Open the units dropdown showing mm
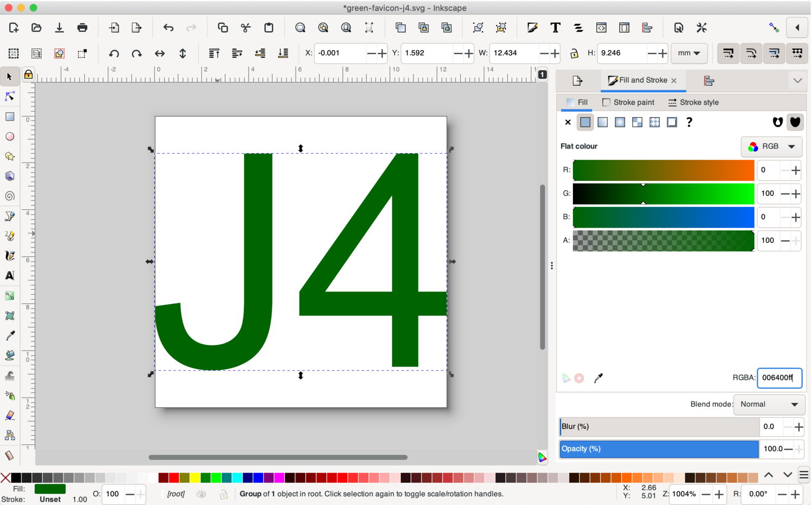Image resolution: width=812 pixels, height=505 pixels. coord(689,53)
